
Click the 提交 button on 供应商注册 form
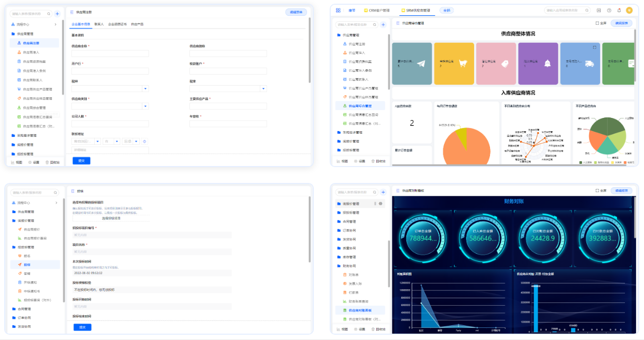[81, 160]
